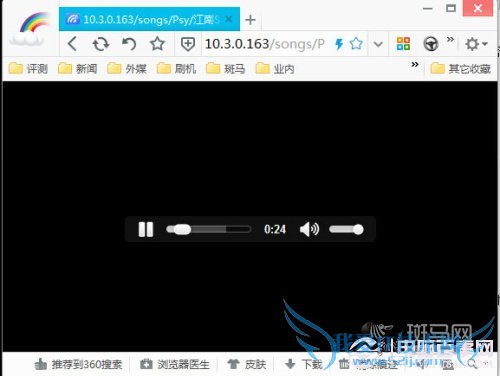Open a new tab with plus button
The image size is (500, 376).
coord(250,20)
